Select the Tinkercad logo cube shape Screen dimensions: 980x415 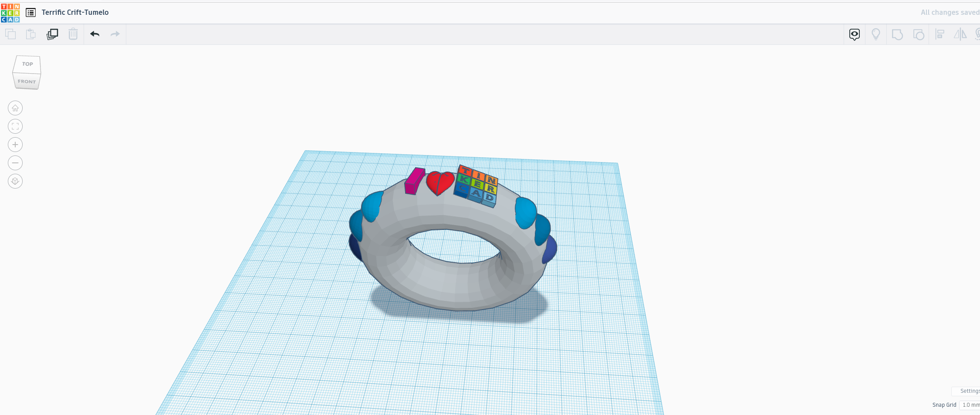coord(476,186)
